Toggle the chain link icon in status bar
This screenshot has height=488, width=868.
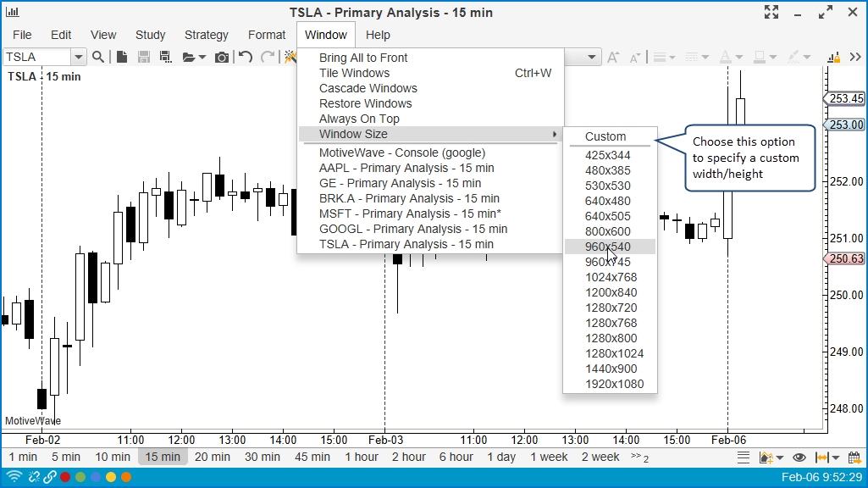coord(50,476)
